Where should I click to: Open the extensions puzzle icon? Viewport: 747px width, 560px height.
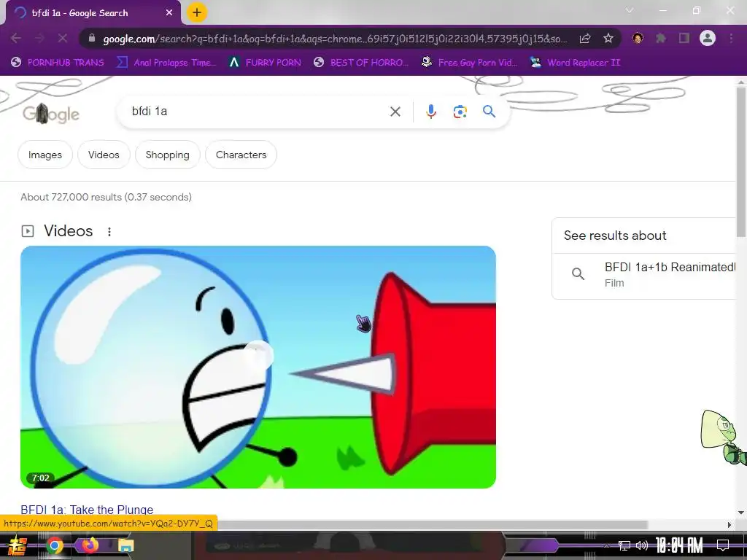pyautogui.click(x=660, y=38)
